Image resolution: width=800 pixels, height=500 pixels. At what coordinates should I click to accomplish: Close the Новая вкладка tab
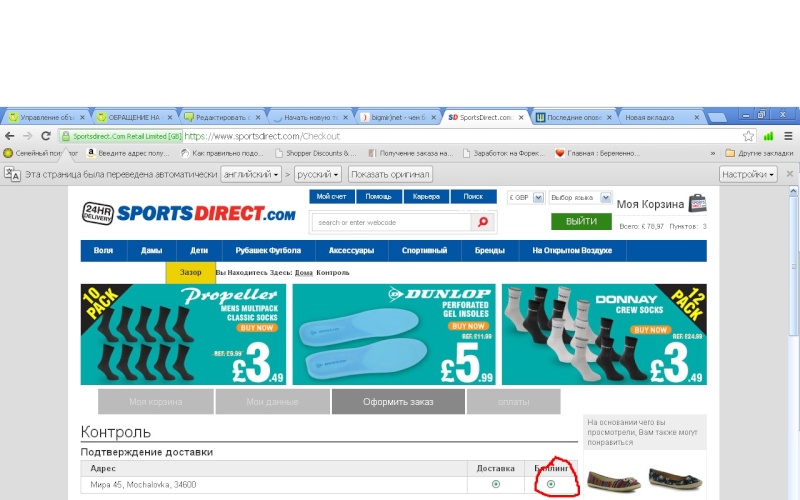click(x=696, y=117)
